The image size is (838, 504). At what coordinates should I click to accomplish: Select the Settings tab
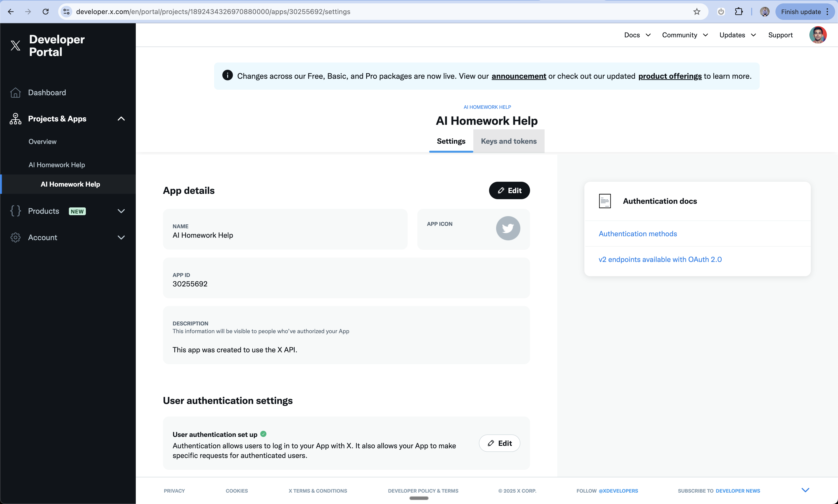click(x=451, y=141)
